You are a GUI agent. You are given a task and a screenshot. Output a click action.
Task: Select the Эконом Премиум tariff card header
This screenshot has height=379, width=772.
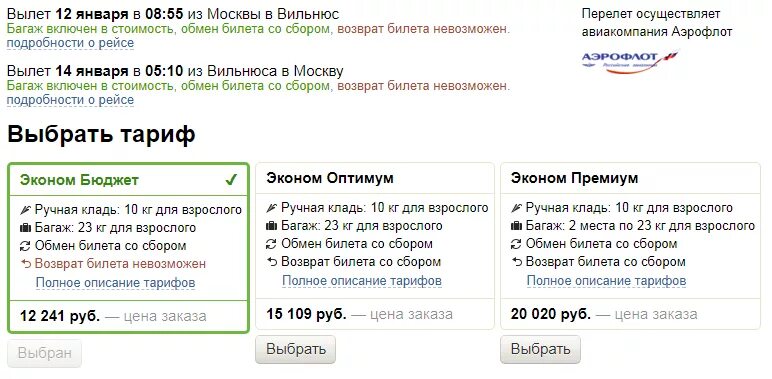coord(630,178)
